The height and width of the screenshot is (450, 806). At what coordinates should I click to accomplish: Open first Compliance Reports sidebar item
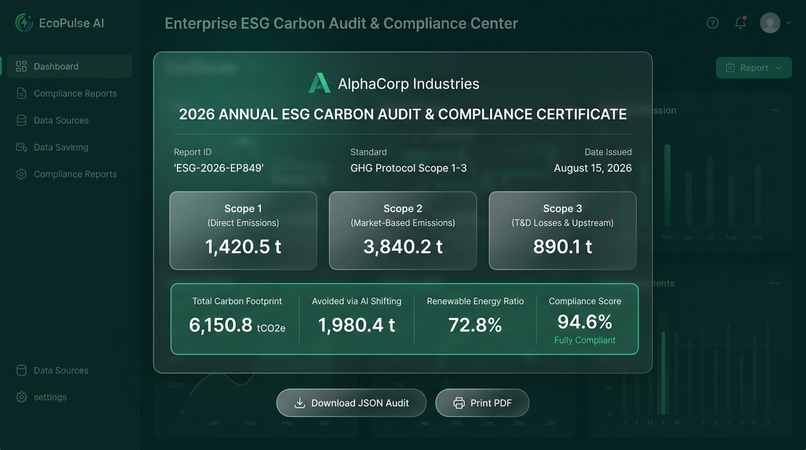point(70,94)
